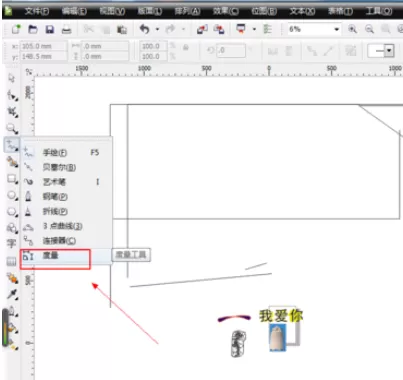The width and height of the screenshot is (403, 380).
Task: Select the Basic shapes tool
Action: pyautogui.click(x=12, y=228)
